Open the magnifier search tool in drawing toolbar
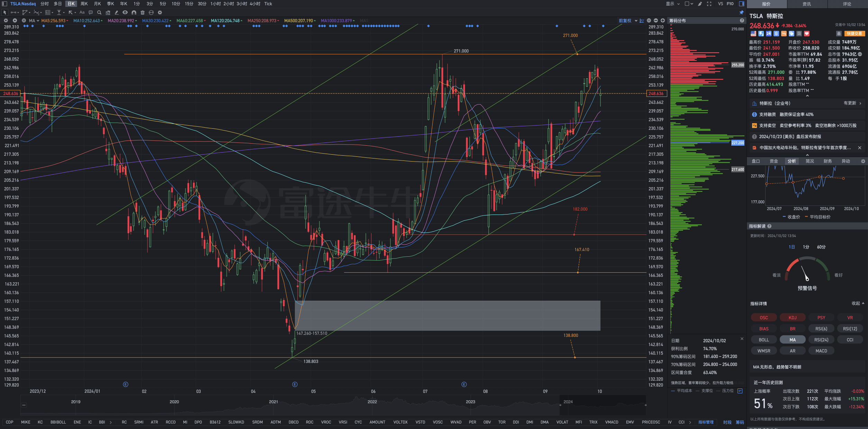 click(x=99, y=12)
